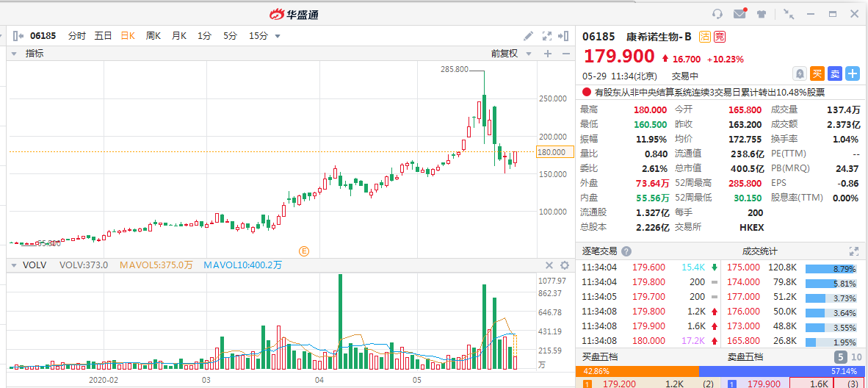Switch to 5分 interval
The width and height of the screenshot is (868, 388).
click(231, 36)
